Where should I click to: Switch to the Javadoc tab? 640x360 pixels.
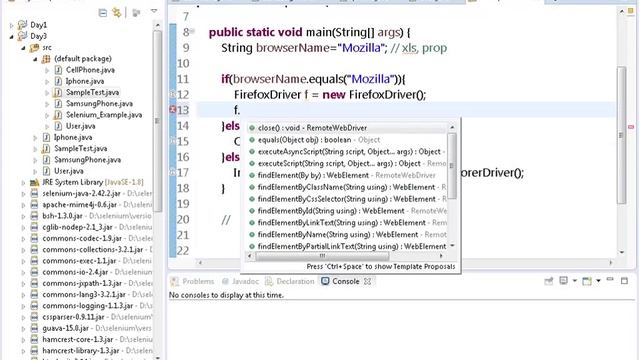(x=240, y=281)
